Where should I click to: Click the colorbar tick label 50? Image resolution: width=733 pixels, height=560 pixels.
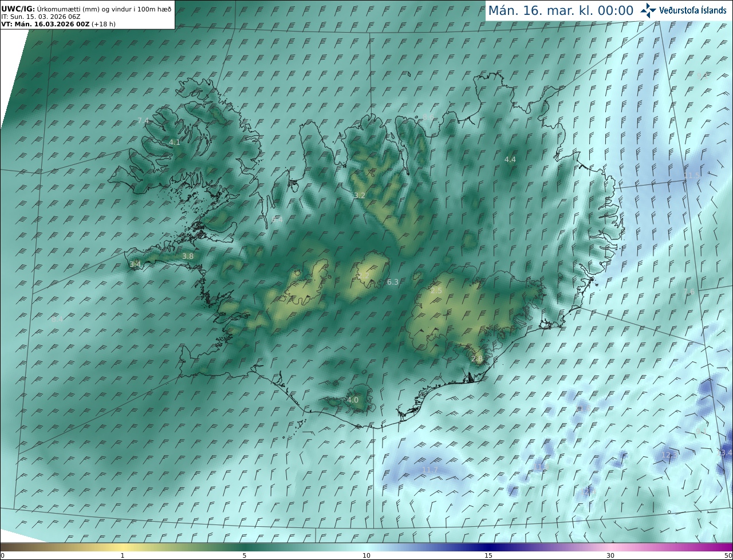click(728, 555)
